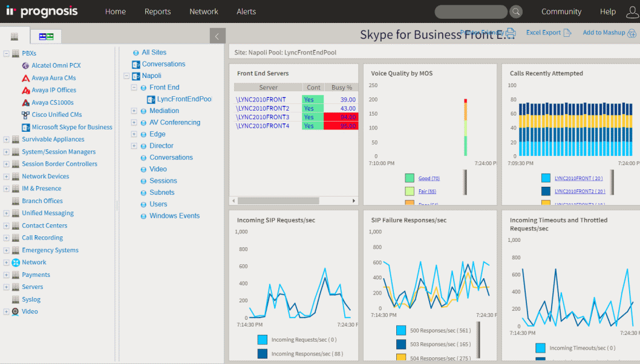Expand the Session Border Controllers node
This screenshot has height=364, width=640.
[6, 164]
